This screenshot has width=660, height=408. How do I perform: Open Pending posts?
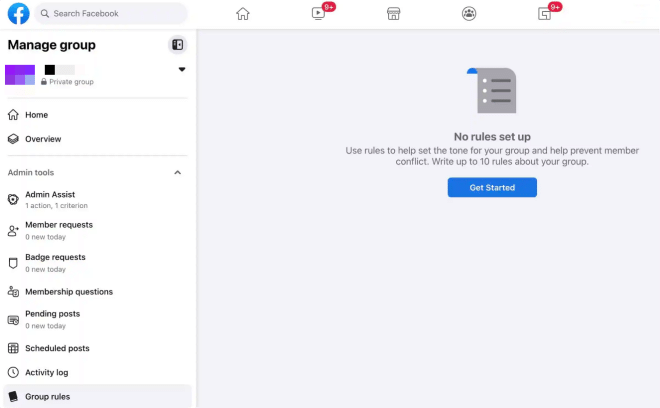(x=97, y=320)
